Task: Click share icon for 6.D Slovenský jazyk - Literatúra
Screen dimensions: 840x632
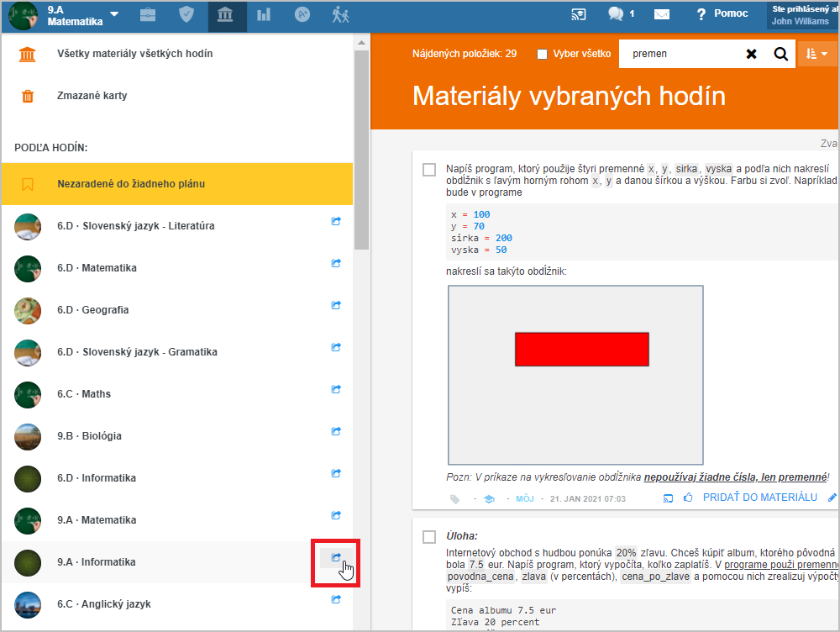Action: [336, 221]
